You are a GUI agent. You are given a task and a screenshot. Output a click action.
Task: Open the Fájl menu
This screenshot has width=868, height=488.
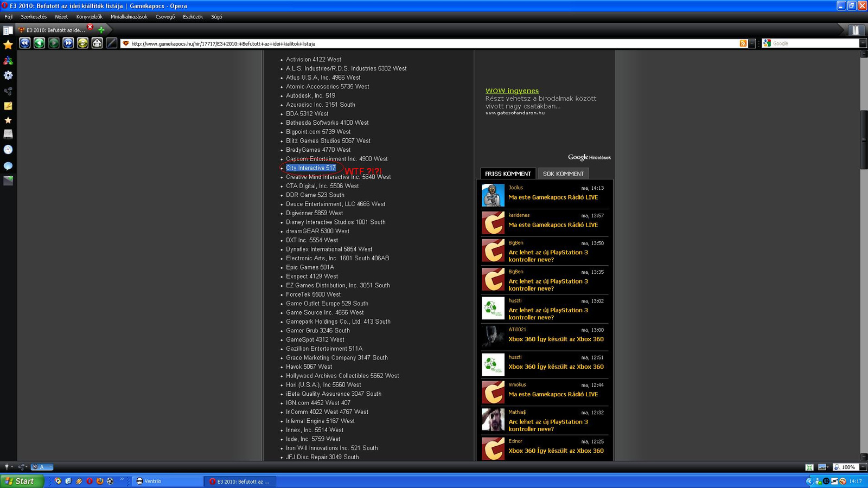(x=9, y=17)
